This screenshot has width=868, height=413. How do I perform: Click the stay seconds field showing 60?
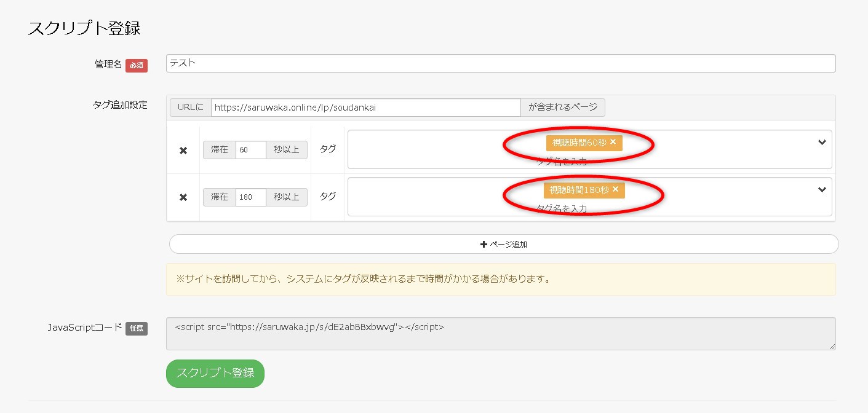[251, 150]
